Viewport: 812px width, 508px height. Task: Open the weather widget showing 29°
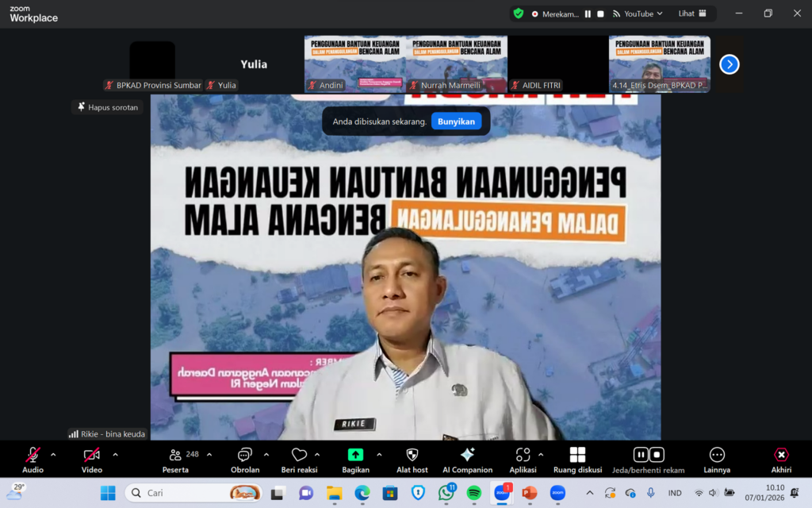pos(16,492)
